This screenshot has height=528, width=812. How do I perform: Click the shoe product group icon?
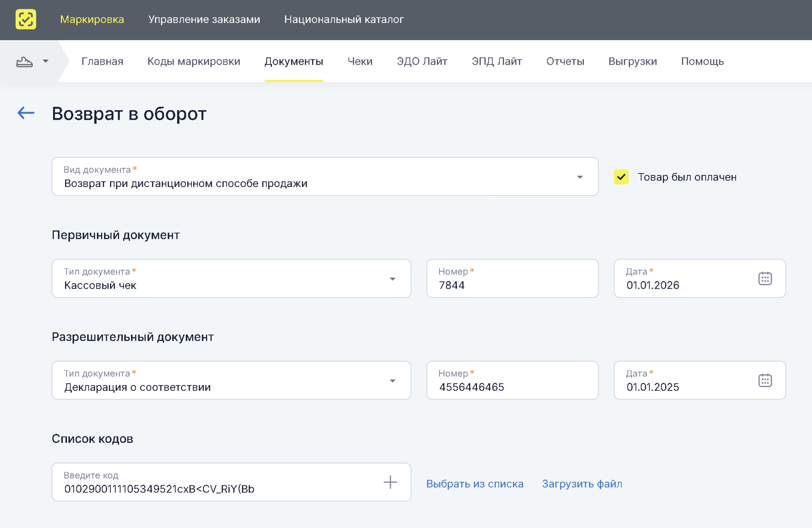[x=25, y=62]
